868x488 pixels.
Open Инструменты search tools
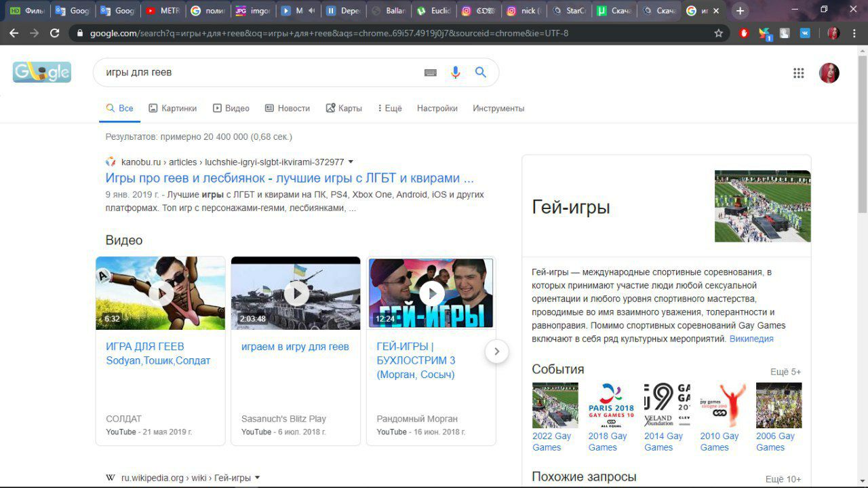498,109
